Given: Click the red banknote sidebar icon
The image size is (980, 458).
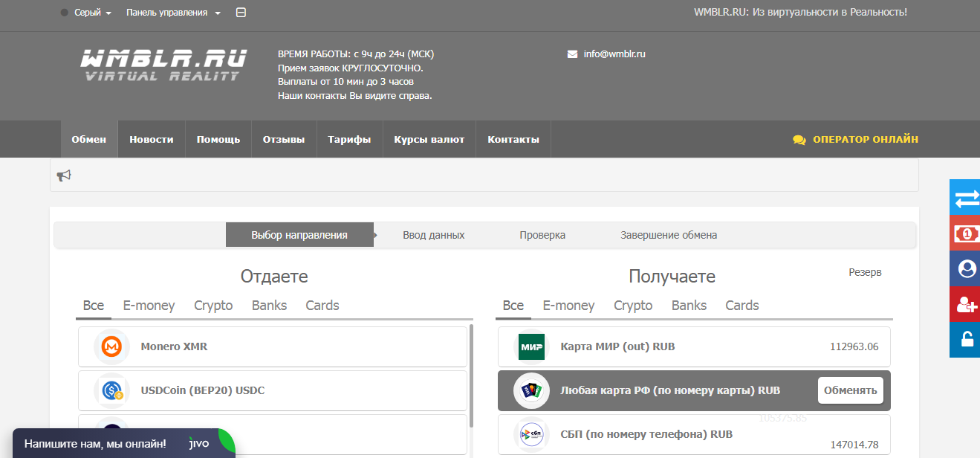Looking at the screenshot, I should click(x=967, y=233).
